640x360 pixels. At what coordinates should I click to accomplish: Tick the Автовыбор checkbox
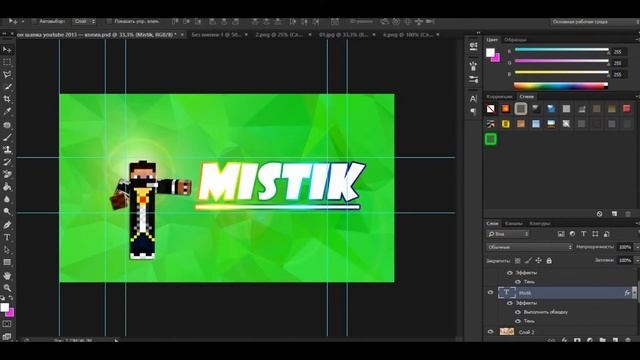click(34, 21)
